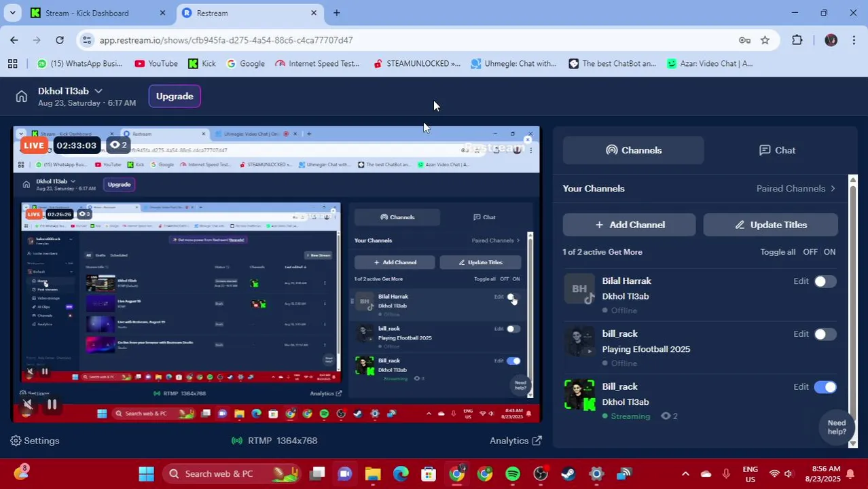Click the Kick Bill_rack channel avatar
Image resolution: width=868 pixels, height=489 pixels.
[579, 395]
